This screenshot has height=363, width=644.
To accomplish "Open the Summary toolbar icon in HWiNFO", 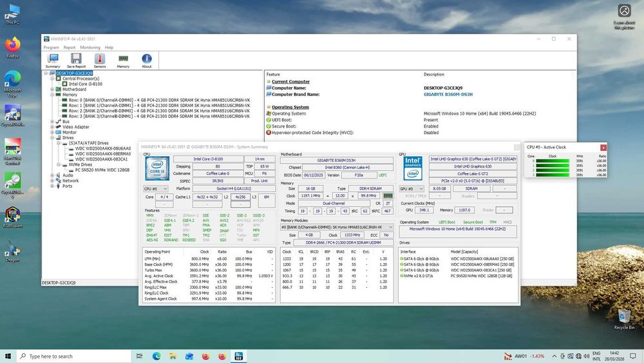I will (x=53, y=61).
